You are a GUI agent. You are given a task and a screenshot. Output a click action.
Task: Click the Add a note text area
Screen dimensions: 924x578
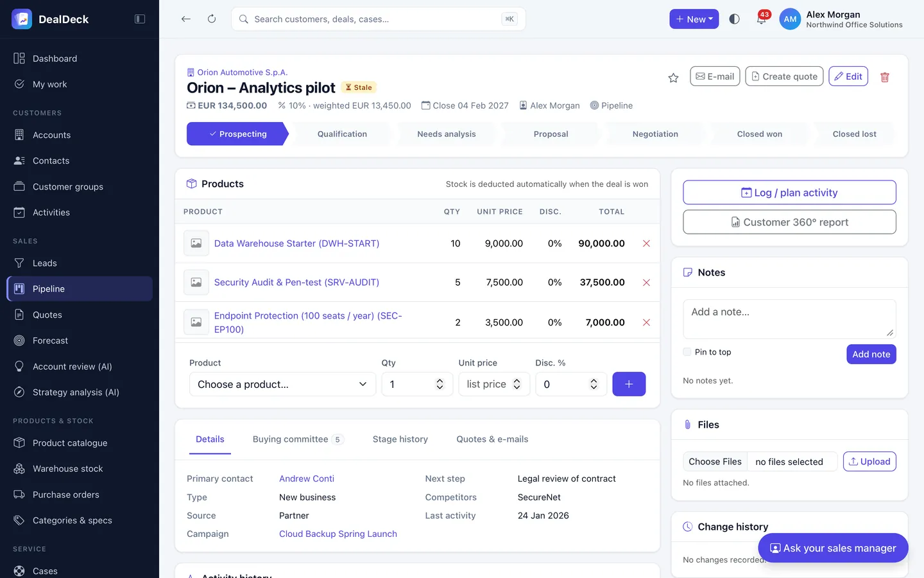[x=789, y=319]
